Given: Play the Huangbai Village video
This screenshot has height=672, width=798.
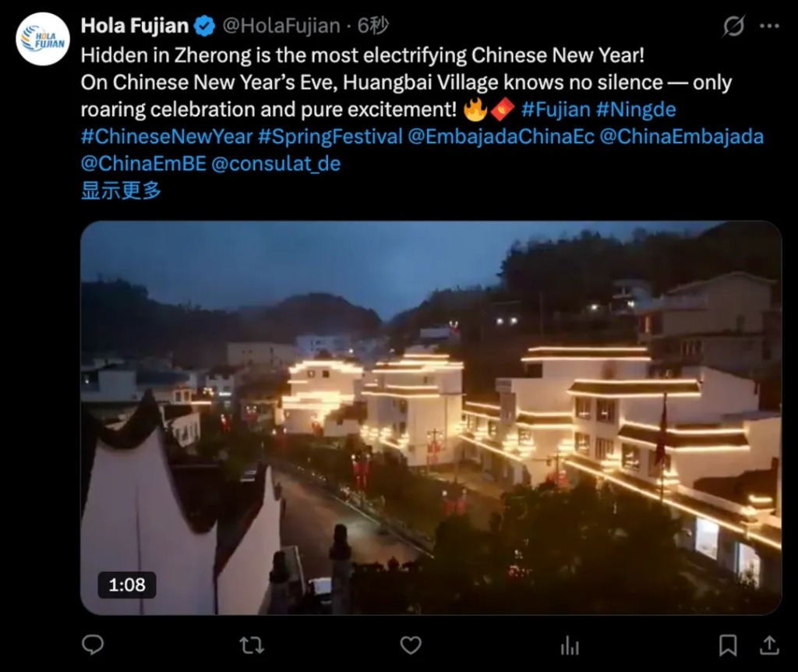Looking at the screenshot, I should click(x=431, y=417).
